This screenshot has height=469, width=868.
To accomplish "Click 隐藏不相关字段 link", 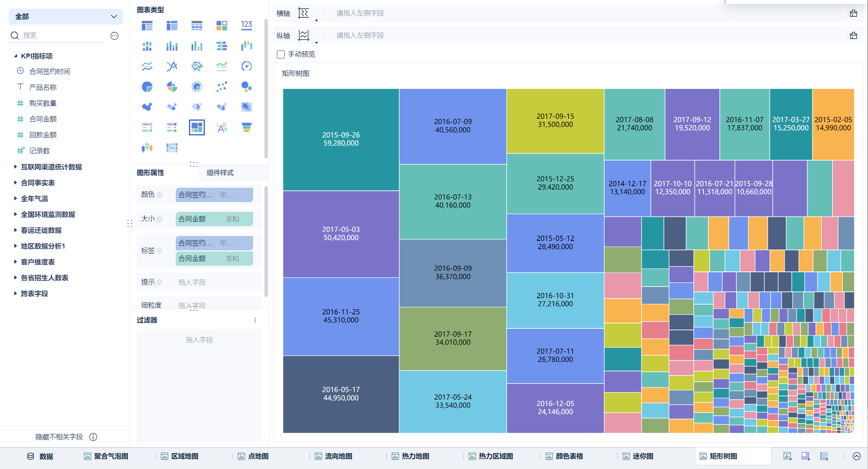I will click(59, 437).
